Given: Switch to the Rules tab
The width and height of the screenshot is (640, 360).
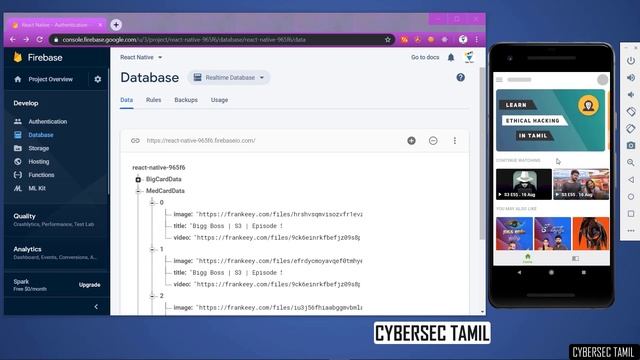Looking at the screenshot, I should pyautogui.click(x=153, y=100).
